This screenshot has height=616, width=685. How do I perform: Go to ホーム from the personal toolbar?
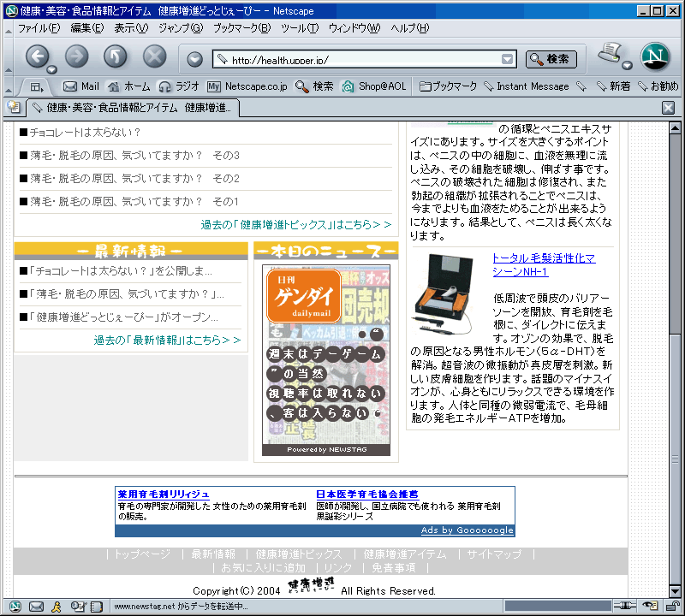pos(129,86)
